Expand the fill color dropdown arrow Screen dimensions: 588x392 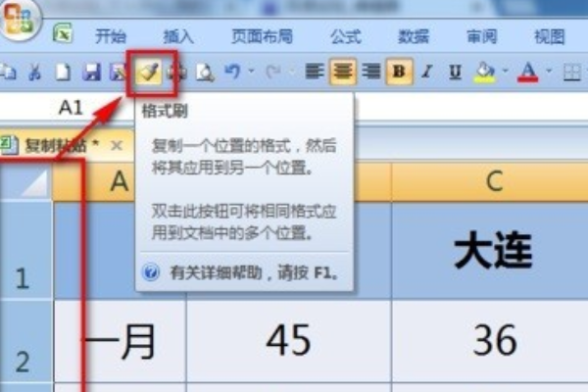tap(505, 71)
